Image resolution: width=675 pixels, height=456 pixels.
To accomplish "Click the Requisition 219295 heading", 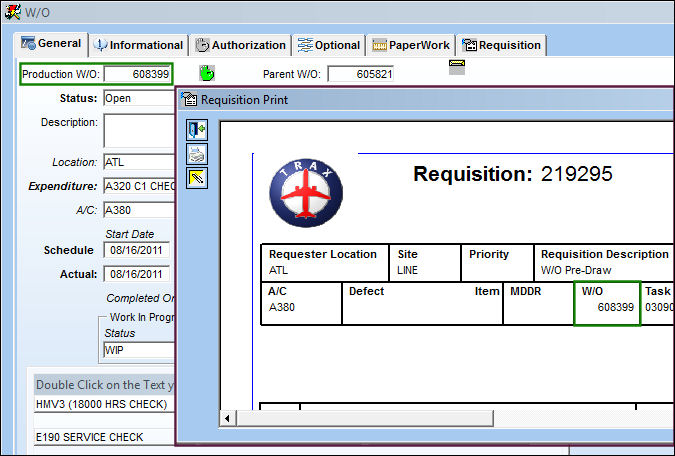I will 513,174.
